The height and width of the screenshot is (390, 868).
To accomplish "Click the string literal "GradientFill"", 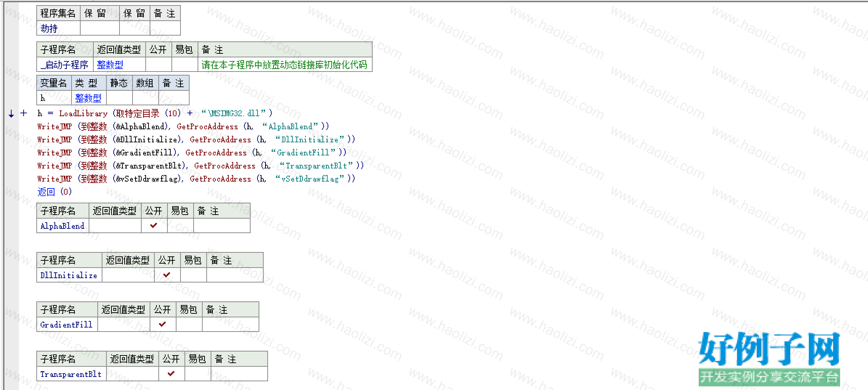I will tap(303, 153).
